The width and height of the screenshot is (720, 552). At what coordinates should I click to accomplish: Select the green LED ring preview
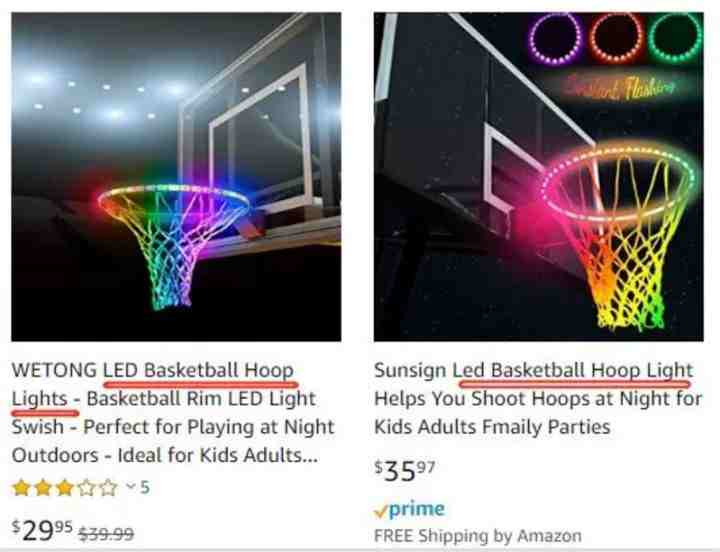point(675,39)
